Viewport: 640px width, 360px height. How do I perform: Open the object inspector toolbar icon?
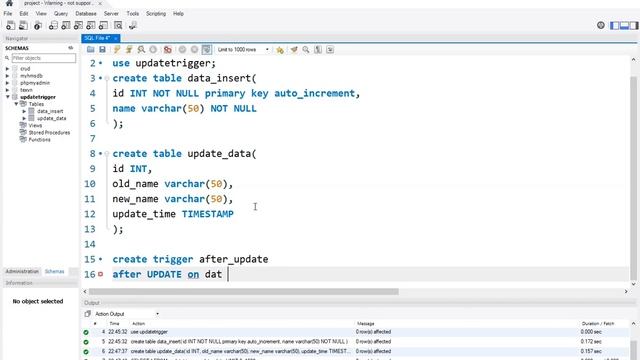coord(38,26)
